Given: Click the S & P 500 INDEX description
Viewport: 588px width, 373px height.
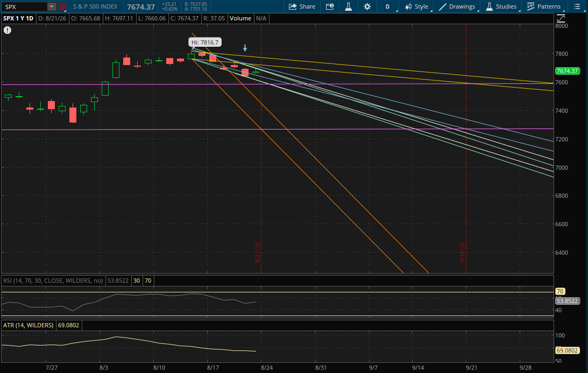Looking at the screenshot, I should tap(95, 6).
